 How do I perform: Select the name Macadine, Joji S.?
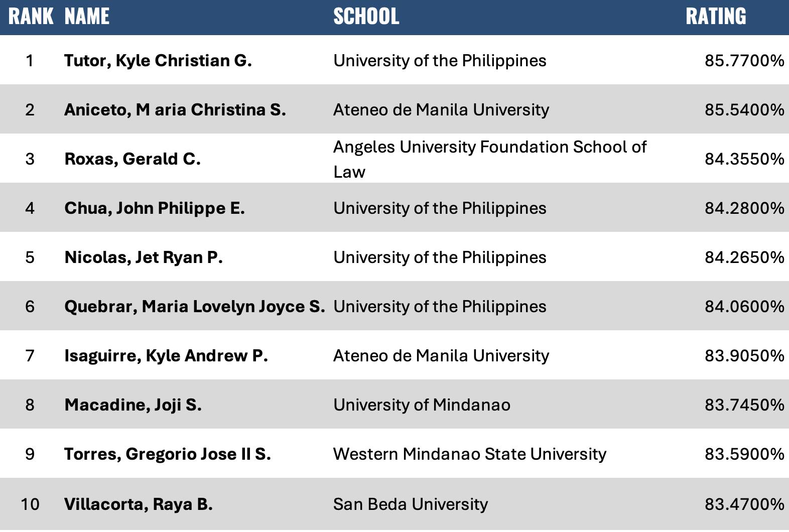(133, 405)
